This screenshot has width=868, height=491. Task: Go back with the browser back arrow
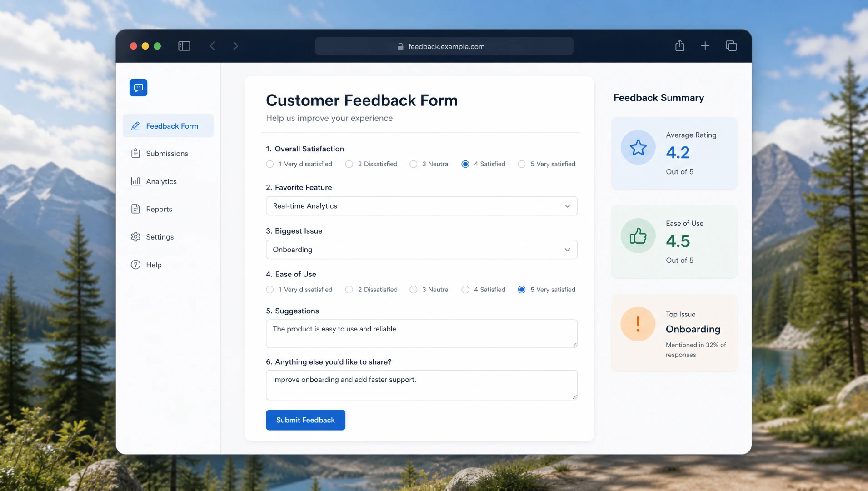[x=212, y=46]
